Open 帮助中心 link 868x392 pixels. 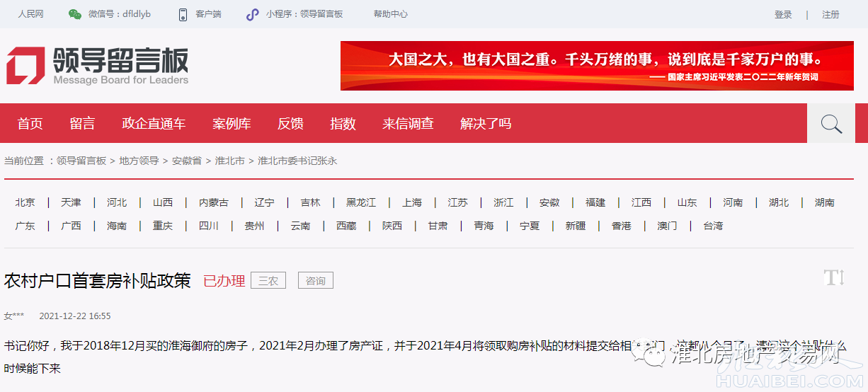pos(391,14)
